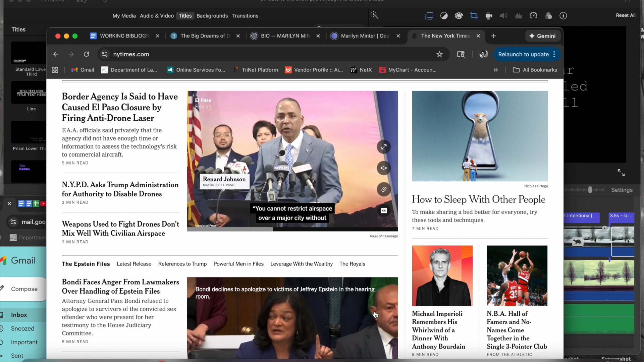Viewport: 644px width, 362px height.
Task: Bookmark this page with star icon
Action: coord(439,54)
